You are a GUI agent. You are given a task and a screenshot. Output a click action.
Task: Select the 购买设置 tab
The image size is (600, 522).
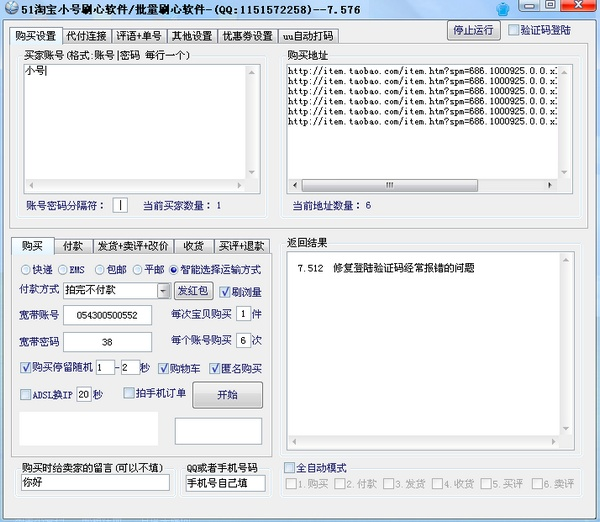tap(36, 36)
